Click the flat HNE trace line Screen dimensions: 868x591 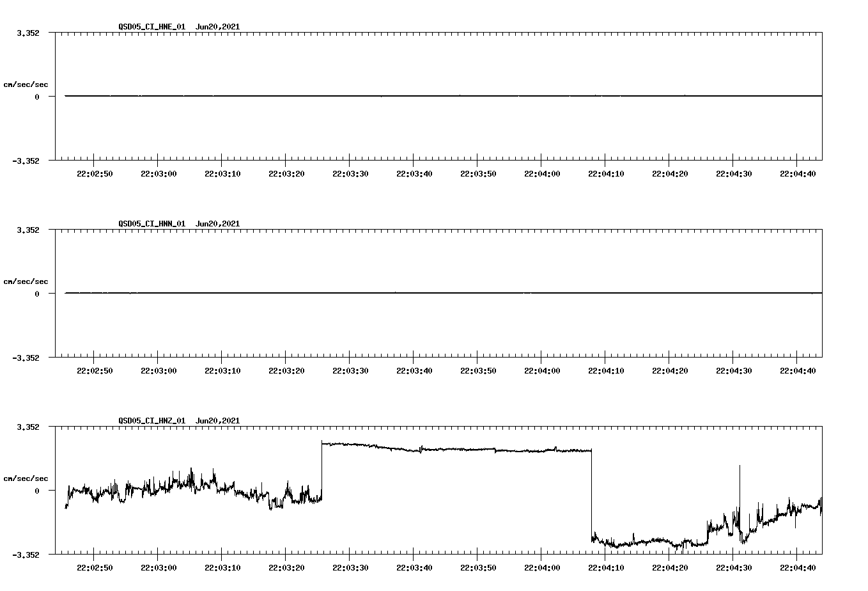(443, 96)
